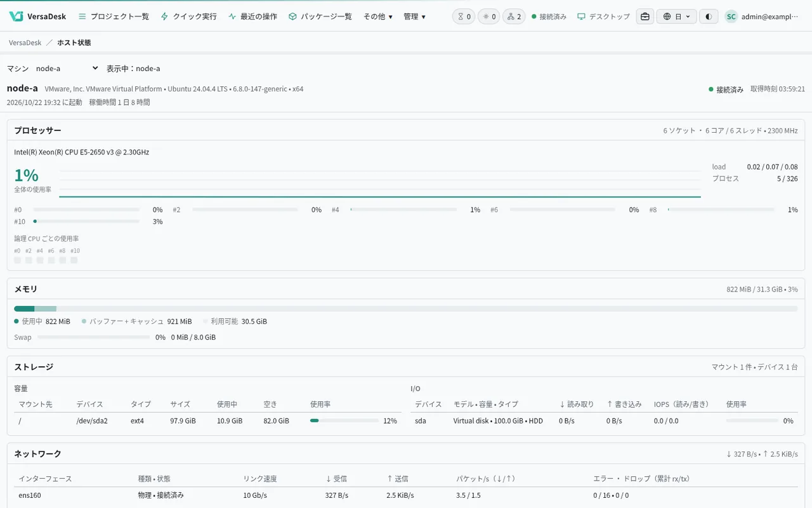The height and width of the screenshot is (508, 812).
Task: Open クイック実行 lightning menu item
Action: (188, 17)
